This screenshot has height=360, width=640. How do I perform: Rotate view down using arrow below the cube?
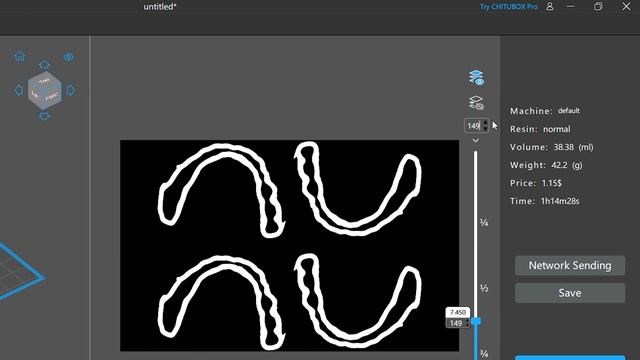pyautogui.click(x=44, y=116)
